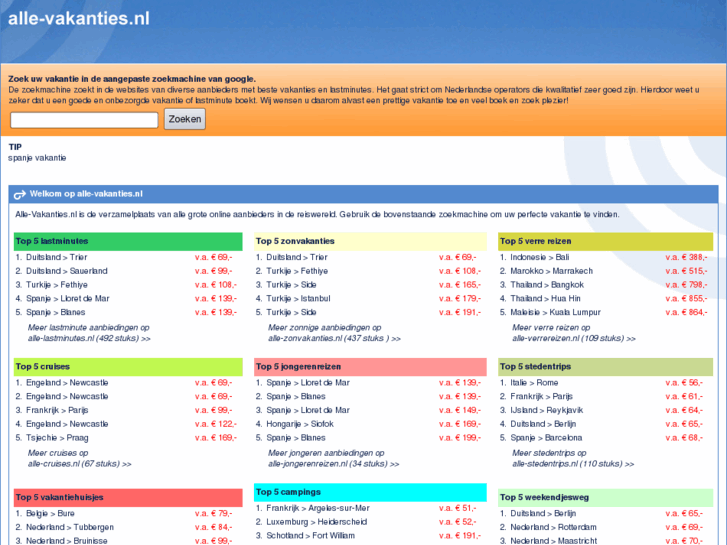Open Nederland > Rotterdam weekend trip

click(x=554, y=528)
